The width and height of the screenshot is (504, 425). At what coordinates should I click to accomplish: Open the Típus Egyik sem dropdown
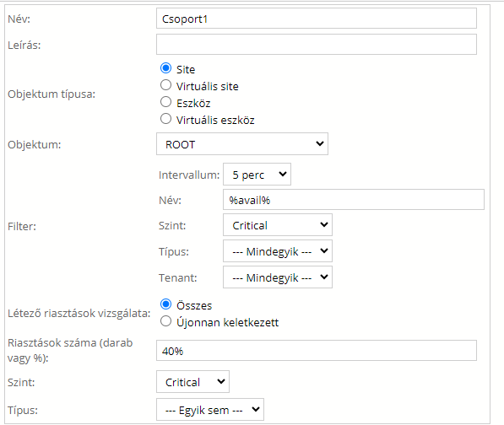coord(210,410)
